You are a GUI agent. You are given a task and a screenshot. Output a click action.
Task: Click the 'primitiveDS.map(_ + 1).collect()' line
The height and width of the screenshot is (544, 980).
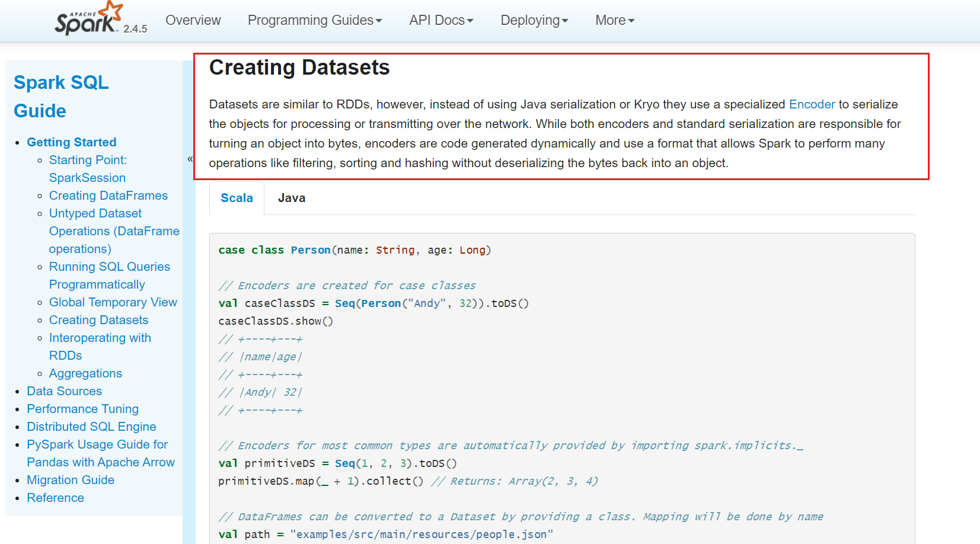(321, 481)
